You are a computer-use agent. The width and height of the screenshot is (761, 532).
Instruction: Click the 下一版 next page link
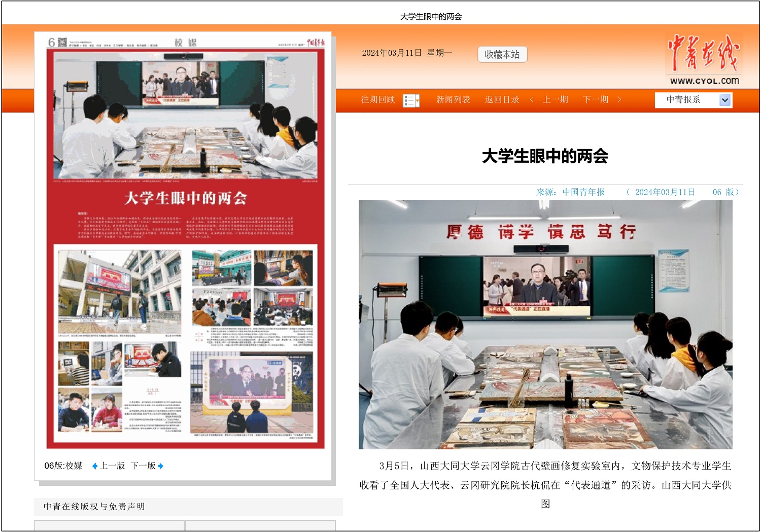pos(143,466)
